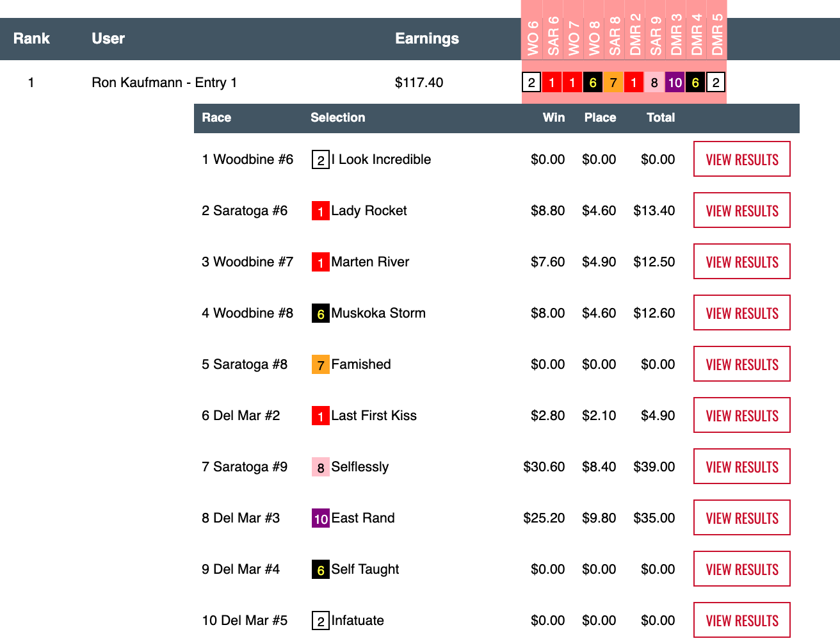Select the Earnings column header
840x641 pixels.
[x=426, y=38]
